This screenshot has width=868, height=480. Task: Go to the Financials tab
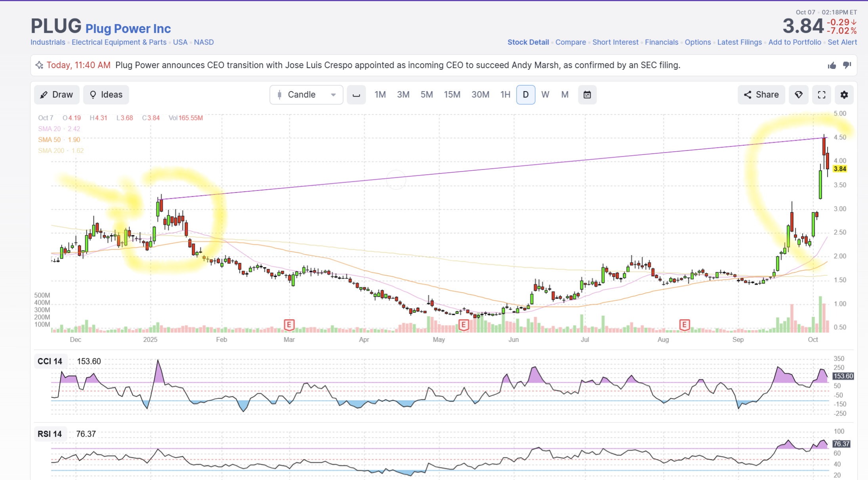coord(662,42)
